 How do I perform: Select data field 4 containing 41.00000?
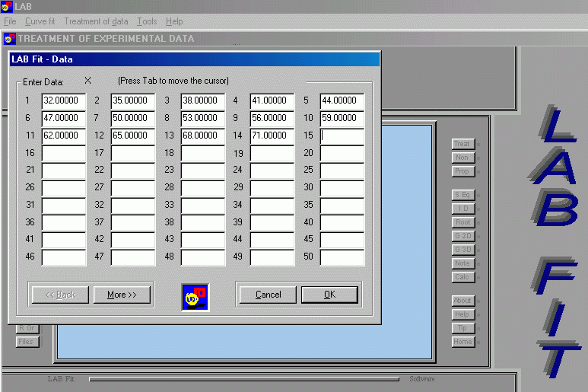[x=272, y=100]
